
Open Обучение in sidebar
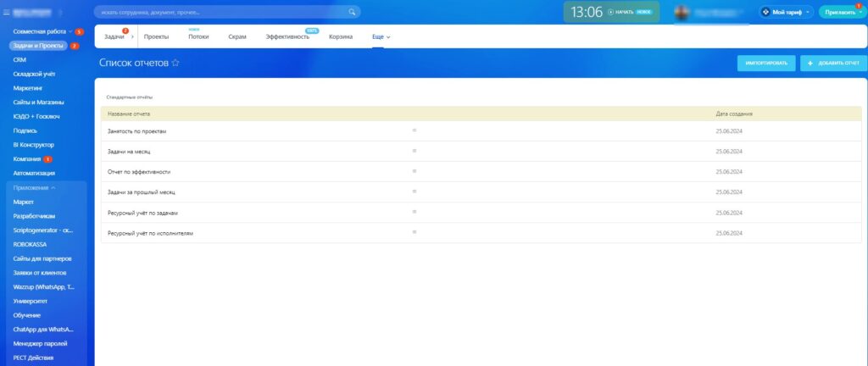pos(26,315)
